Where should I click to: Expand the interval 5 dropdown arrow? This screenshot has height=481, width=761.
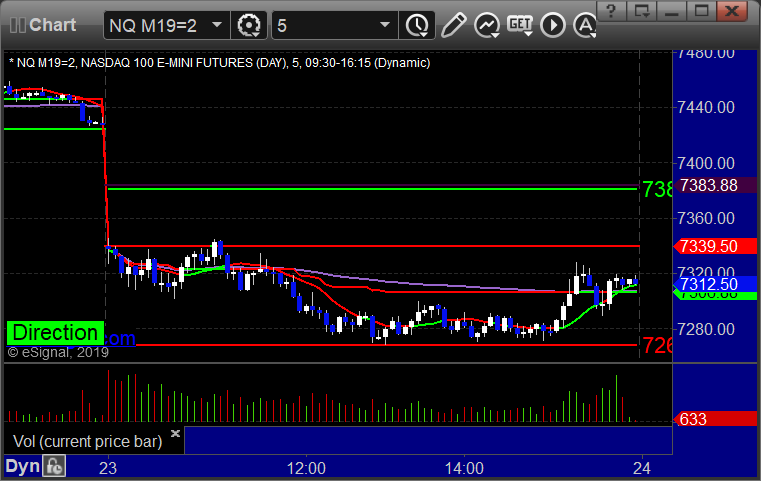pyautogui.click(x=385, y=24)
